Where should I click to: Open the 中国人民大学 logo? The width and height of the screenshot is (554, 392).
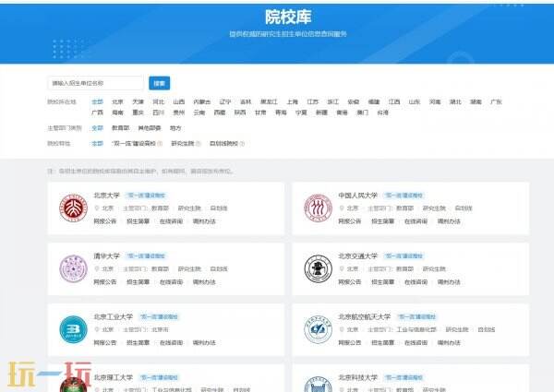(318, 208)
